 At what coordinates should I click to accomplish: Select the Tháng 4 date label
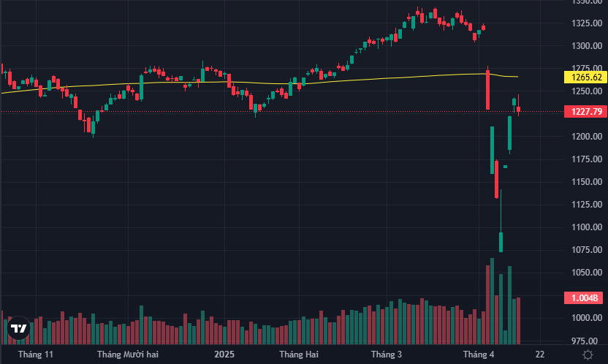pyautogui.click(x=478, y=354)
